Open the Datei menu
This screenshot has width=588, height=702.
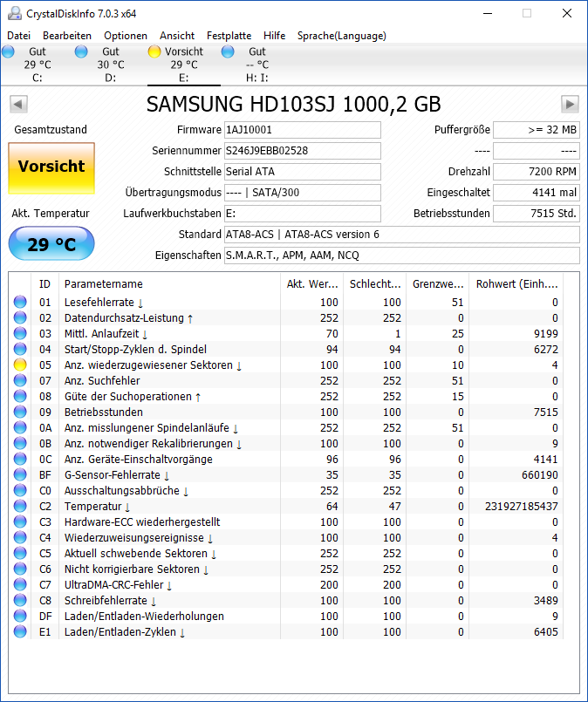(19, 36)
